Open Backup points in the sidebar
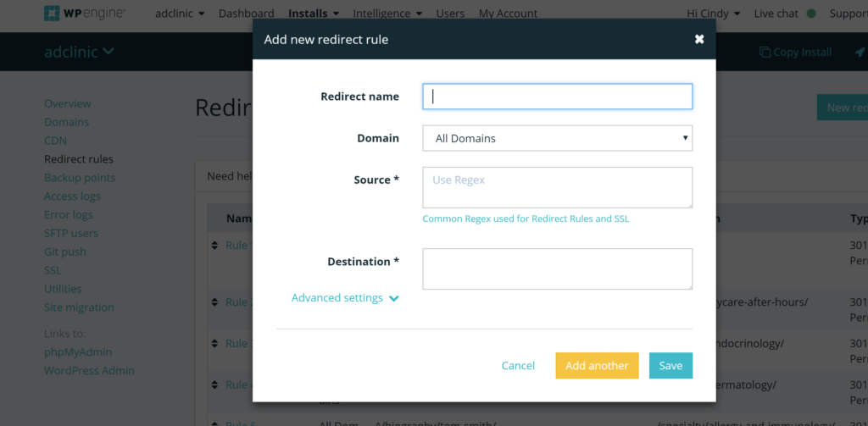 coord(80,178)
